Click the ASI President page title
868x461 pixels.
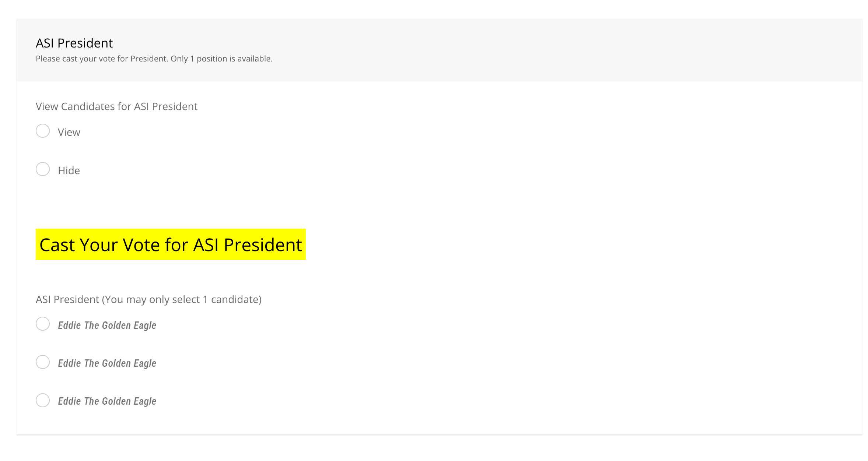click(74, 43)
